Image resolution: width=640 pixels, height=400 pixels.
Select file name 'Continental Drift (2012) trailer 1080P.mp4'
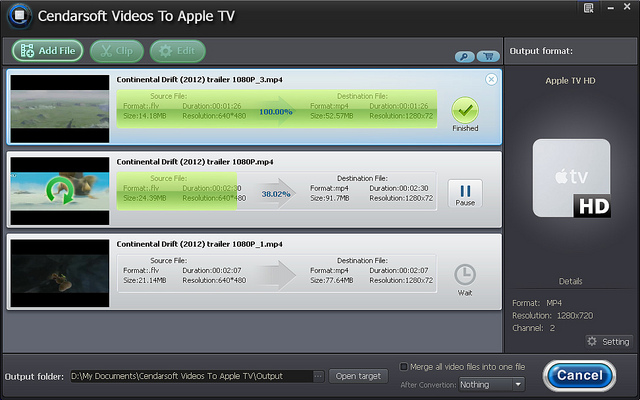tap(195, 162)
